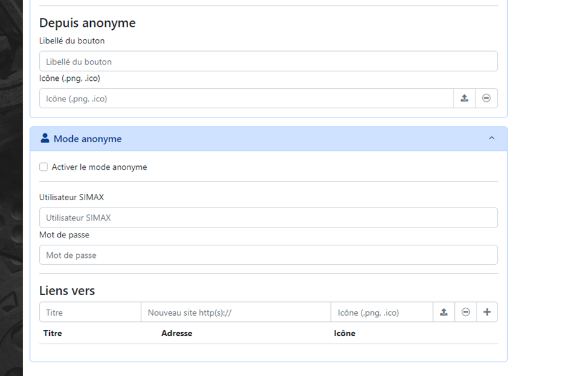
Task: Focus the 'Libellé du bouton' input field
Action: pos(268,62)
